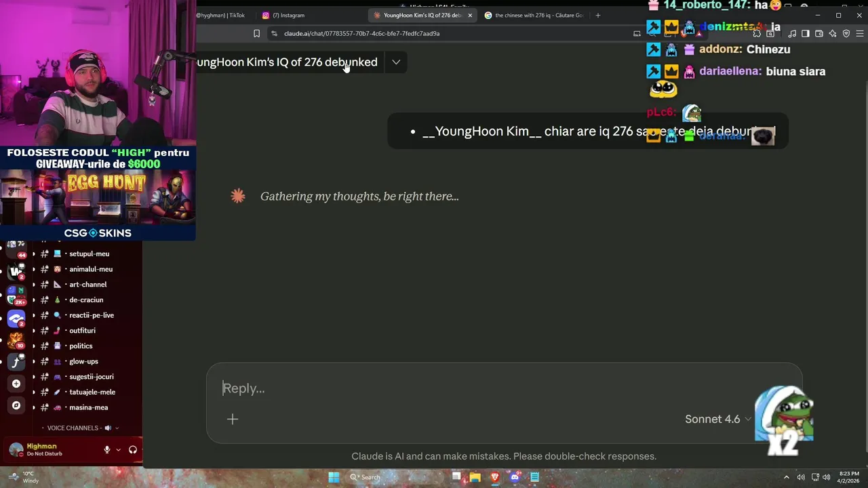Switch to YoungHoon Kim's IQ Claude tab

(x=422, y=15)
